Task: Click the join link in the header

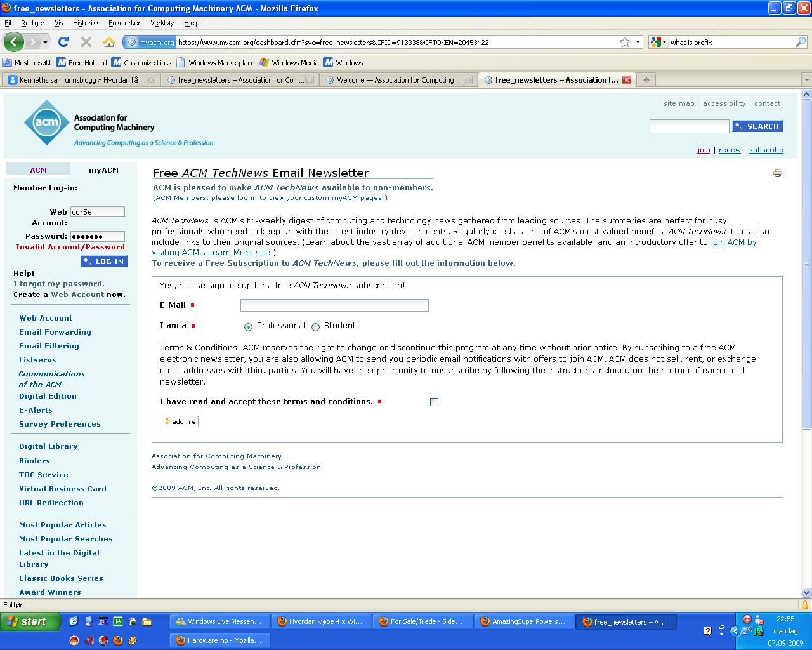Action: coord(704,150)
